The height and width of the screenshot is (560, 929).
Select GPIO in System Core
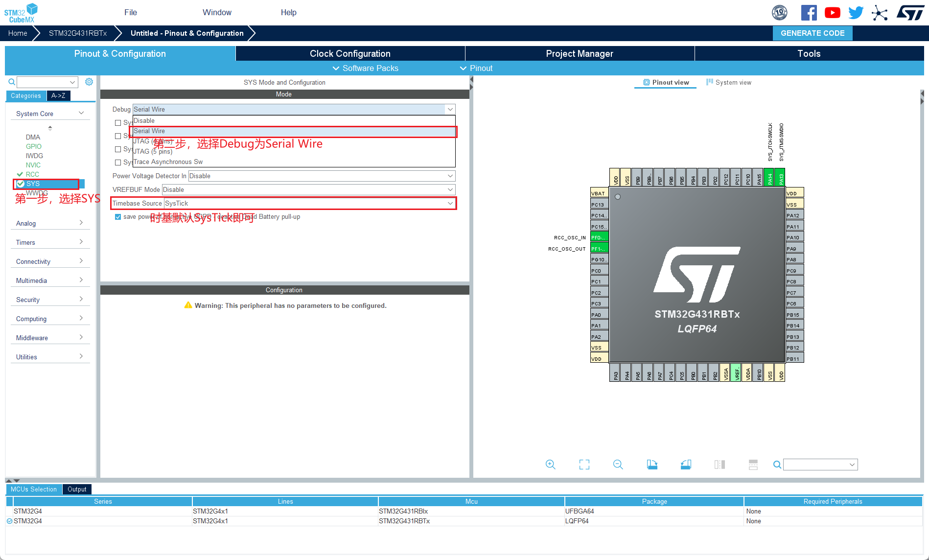pos(34,146)
